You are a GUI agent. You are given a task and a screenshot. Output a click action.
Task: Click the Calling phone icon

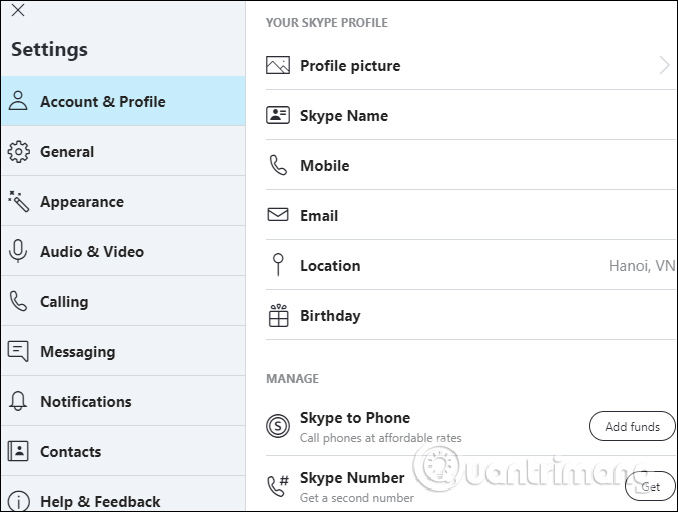(18, 302)
